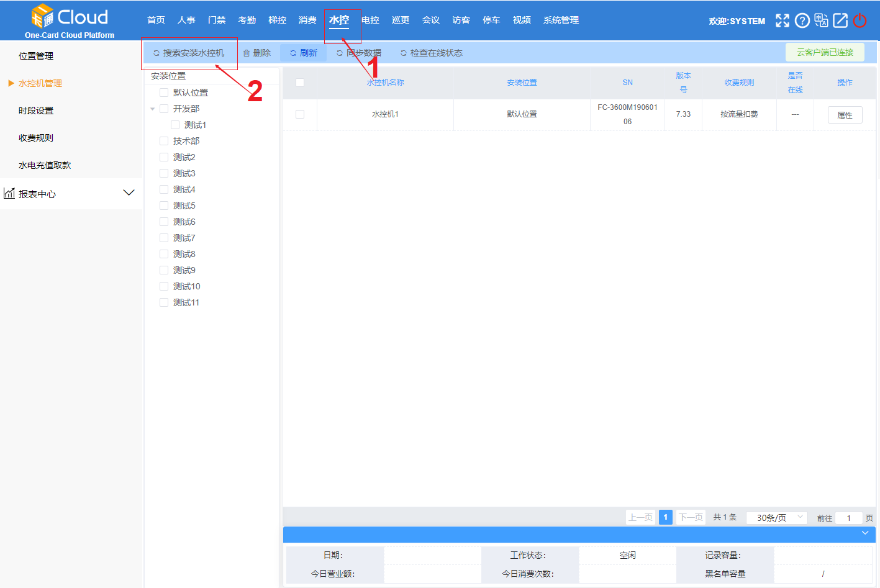Collapse the blue status panel chevron
Screen dimensions: 880x588
tap(865, 533)
